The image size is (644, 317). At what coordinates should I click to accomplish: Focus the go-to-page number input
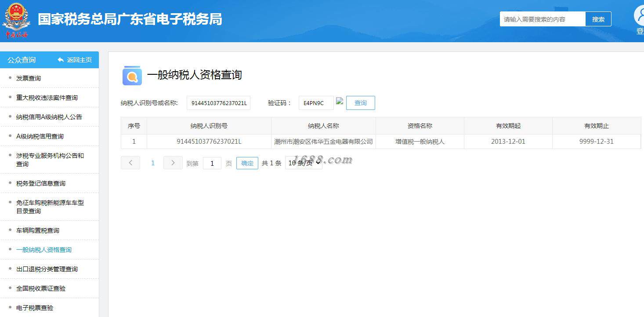(x=212, y=163)
